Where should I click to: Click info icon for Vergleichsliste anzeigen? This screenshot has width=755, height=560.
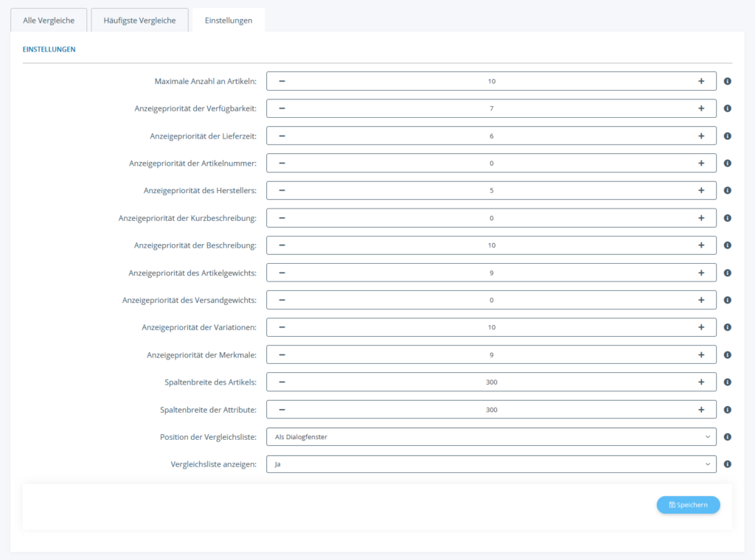pyautogui.click(x=727, y=464)
